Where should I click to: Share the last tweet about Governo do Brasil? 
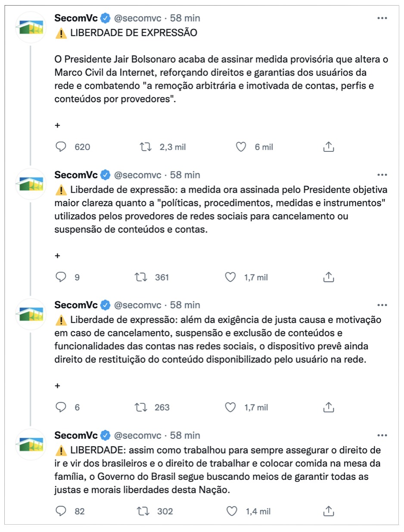(329, 511)
